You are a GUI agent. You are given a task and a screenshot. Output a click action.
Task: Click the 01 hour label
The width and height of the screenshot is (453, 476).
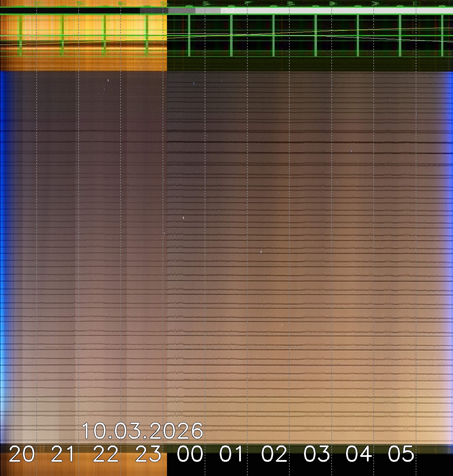pyautogui.click(x=232, y=454)
